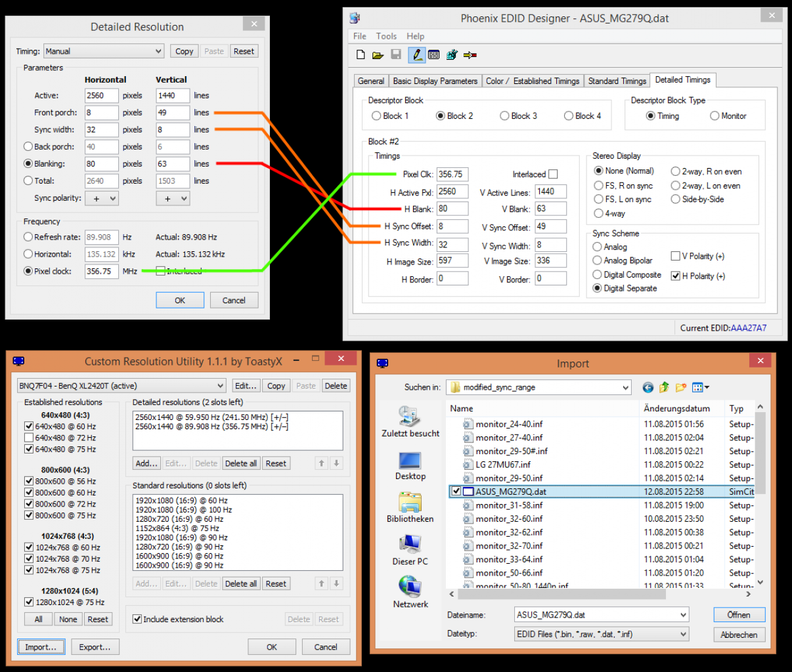Click Copy button in Detailed Resolution dialog
Viewport: 792px width, 672px height.
click(185, 51)
